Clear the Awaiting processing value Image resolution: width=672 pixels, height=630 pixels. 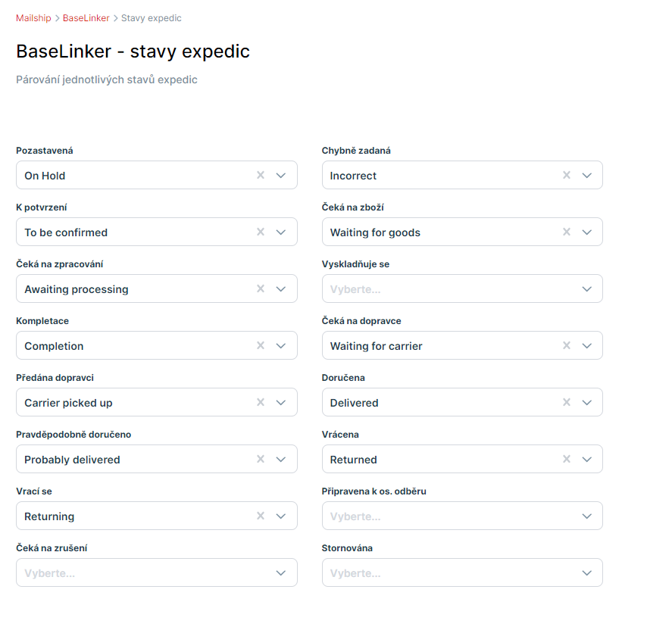tap(261, 288)
